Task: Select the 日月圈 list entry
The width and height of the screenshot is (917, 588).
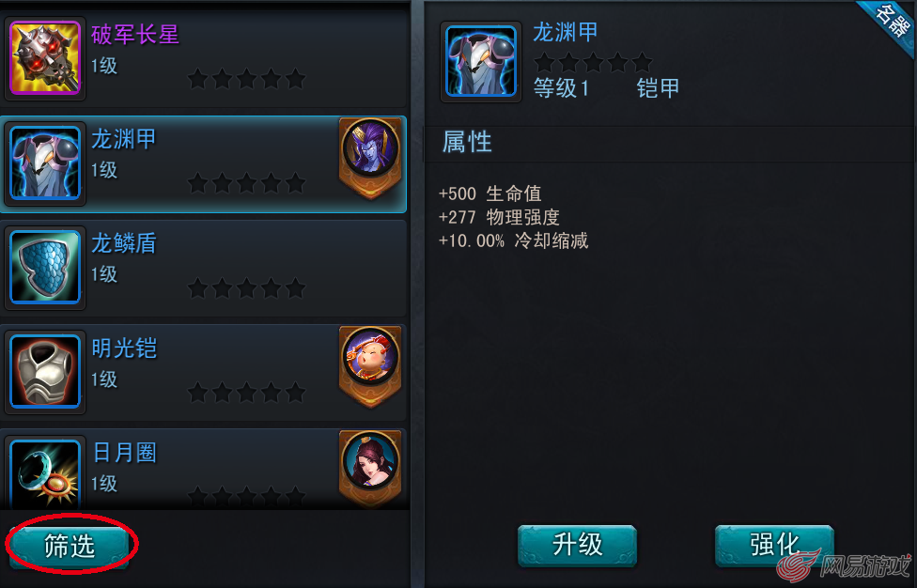Action: pos(204,470)
